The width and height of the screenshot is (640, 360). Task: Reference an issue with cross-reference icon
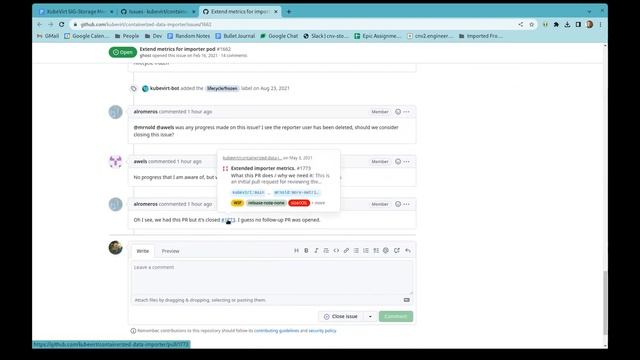pos(397,251)
